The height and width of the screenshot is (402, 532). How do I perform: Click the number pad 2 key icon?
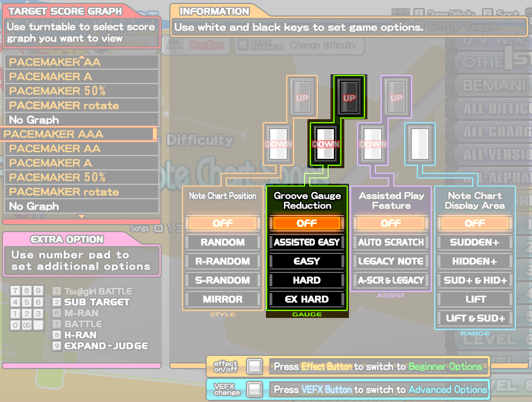click(x=27, y=314)
